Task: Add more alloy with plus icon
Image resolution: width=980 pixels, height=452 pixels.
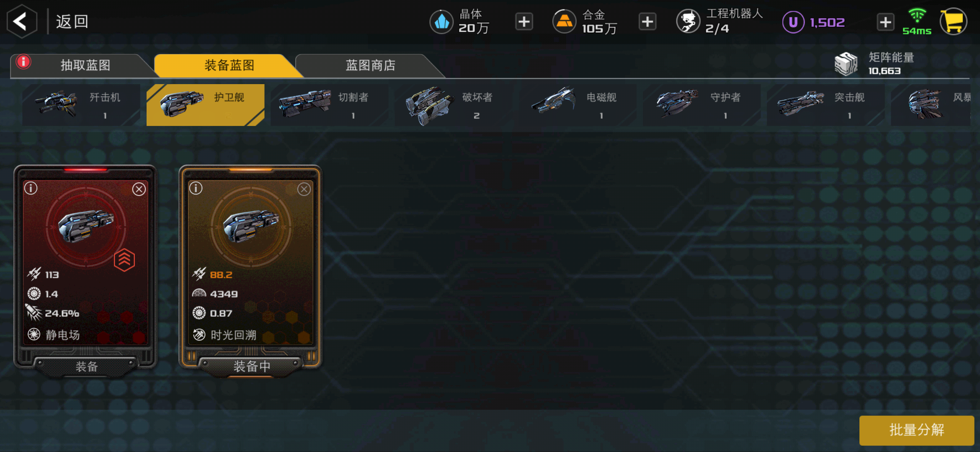Action: (x=647, y=22)
